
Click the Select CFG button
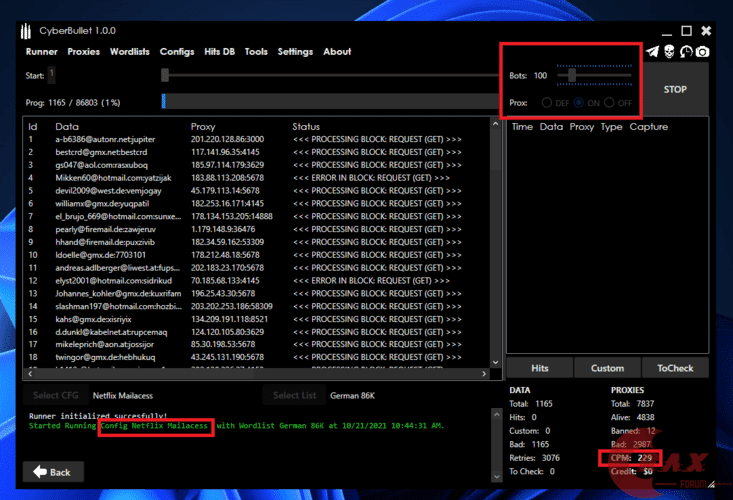(56, 395)
